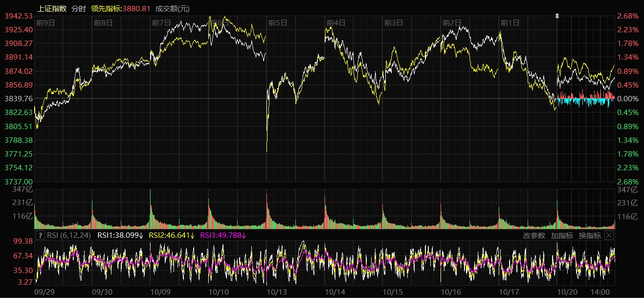Select the RSI1 value label
The width and height of the screenshot is (644, 298).
(x=120, y=235)
